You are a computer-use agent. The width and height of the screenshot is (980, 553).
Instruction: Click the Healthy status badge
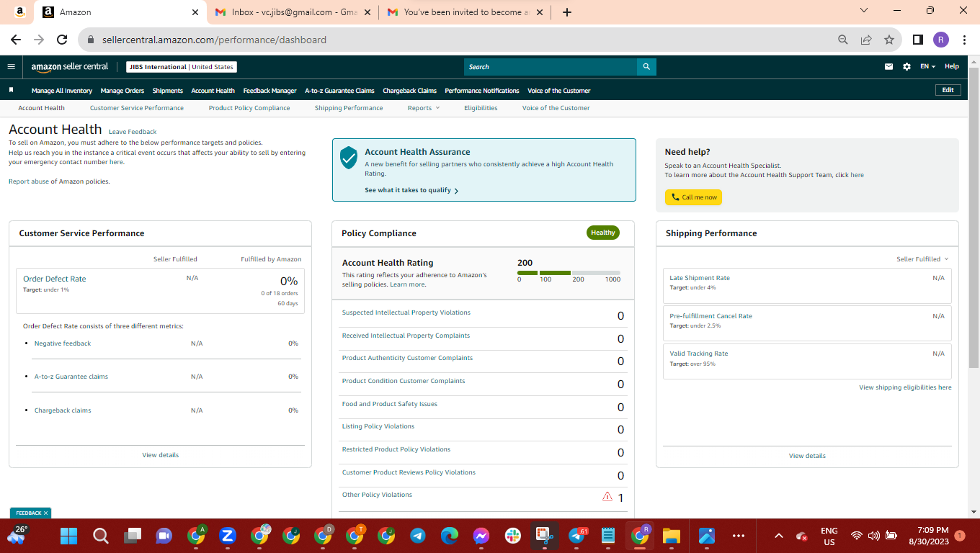coord(603,233)
